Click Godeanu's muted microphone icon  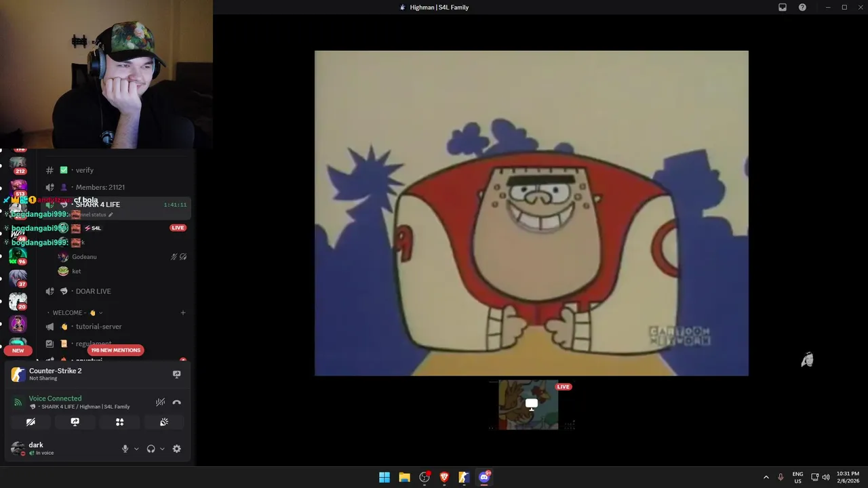pyautogui.click(x=174, y=257)
